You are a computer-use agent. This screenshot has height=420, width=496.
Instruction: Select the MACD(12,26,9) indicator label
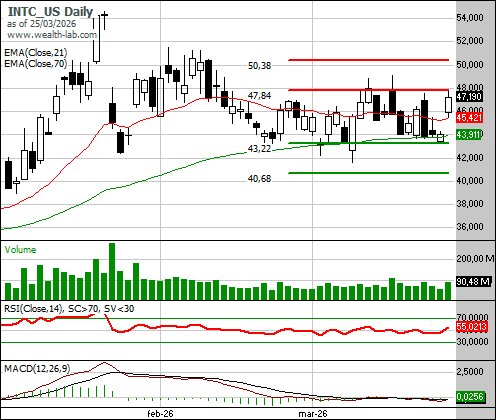coord(37,368)
